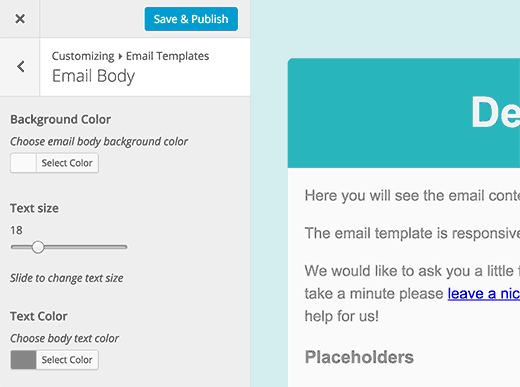The width and height of the screenshot is (520, 387).
Task: Click the breadcrumb triangle after Customizing
Action: coord(120,56)
